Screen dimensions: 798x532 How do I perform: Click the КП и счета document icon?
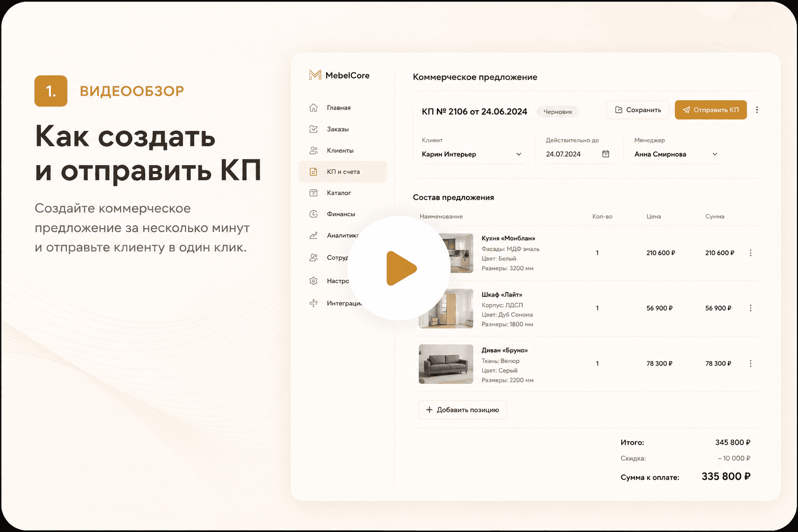313,171
